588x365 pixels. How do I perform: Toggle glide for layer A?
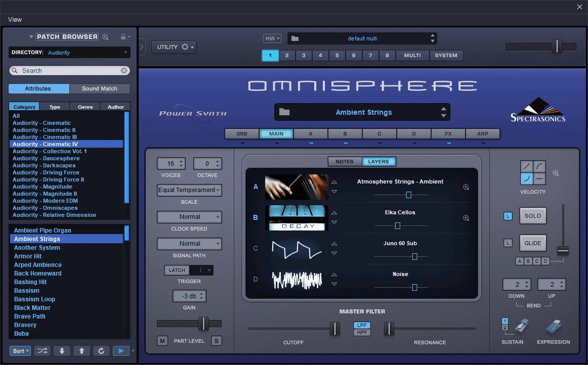[519, 261]
